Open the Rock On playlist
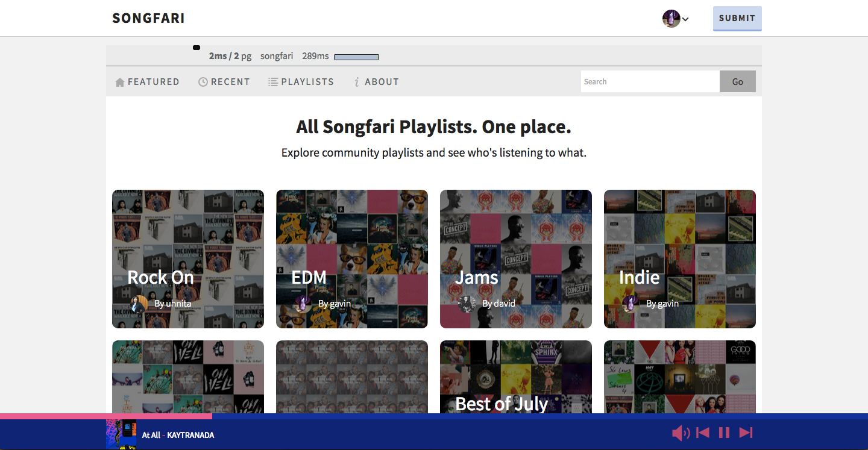This screenshot has height=450, width=868. pos(188,259)
